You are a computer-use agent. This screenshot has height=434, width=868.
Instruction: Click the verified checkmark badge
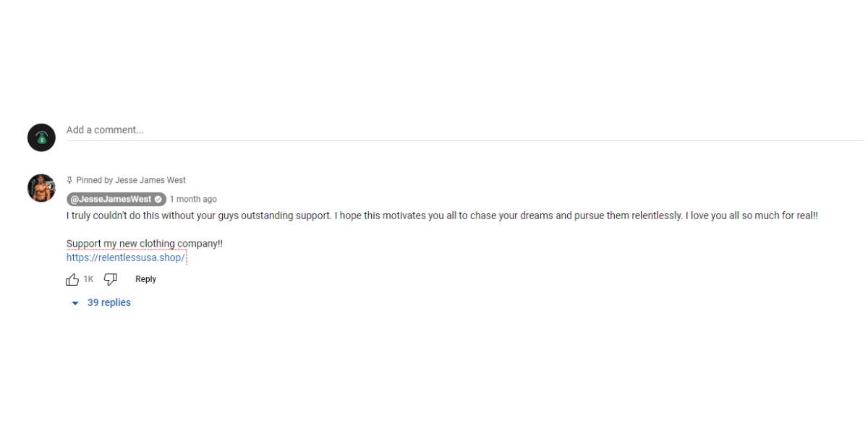coord(159,200)
